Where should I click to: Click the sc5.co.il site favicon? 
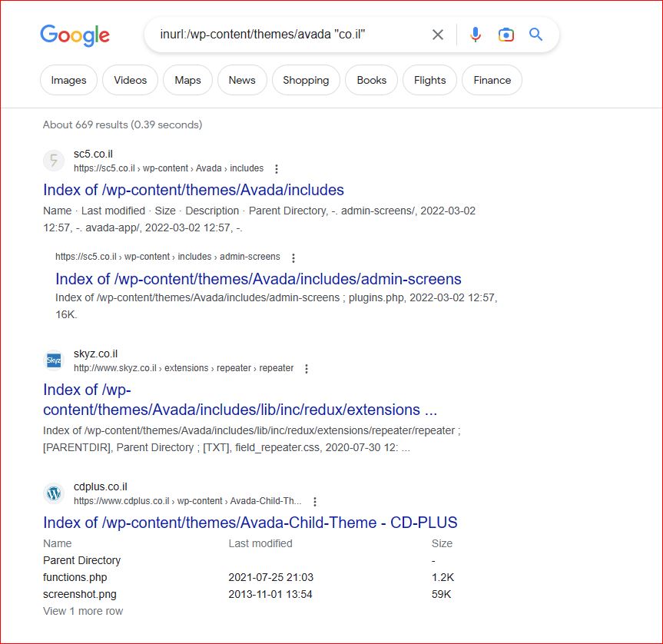coord(54,161)
